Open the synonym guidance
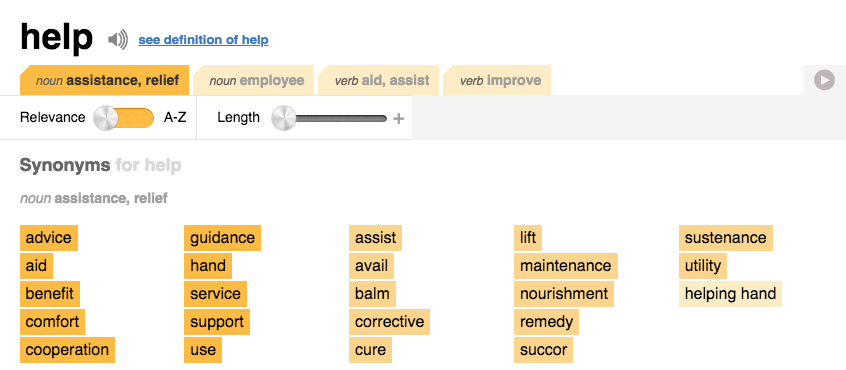846x370 pixels. [222, 238]
